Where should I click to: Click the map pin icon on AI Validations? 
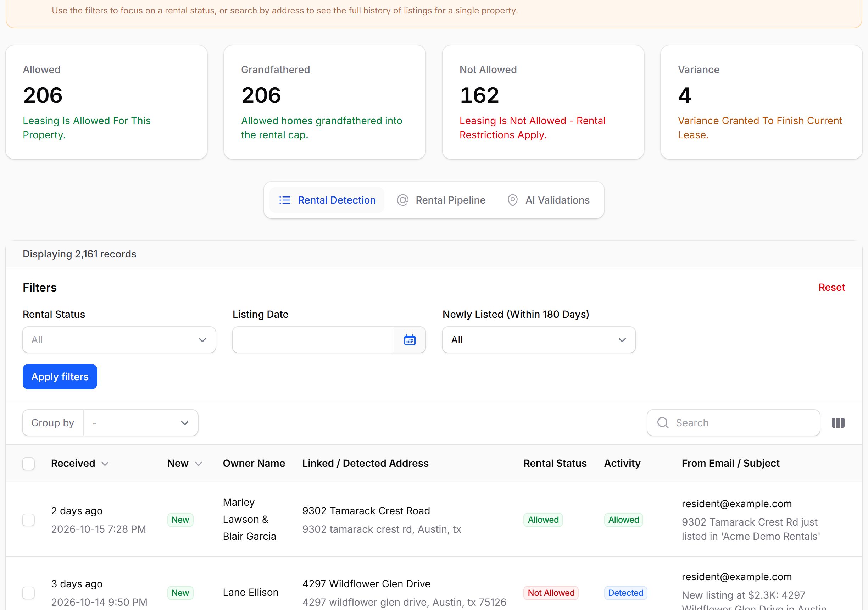click(512, 200)
